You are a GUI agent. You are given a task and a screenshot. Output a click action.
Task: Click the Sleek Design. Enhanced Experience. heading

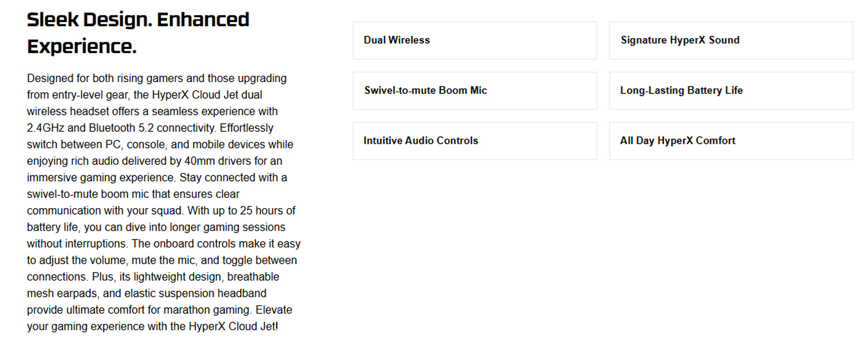click(138, 32)
